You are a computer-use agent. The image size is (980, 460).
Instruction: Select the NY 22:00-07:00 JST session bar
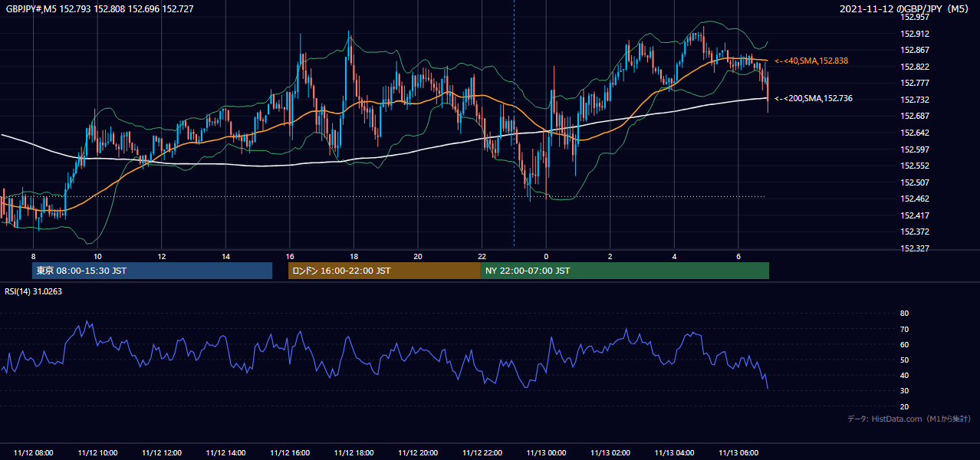click(x=625, y=271)
